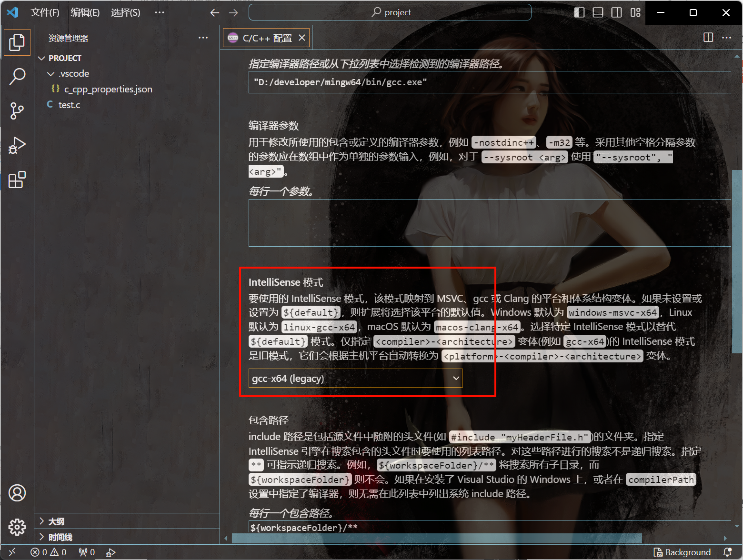This screenshot has width=743, height=560.
Task: Open the Run and Debug view
Action: 17,145
